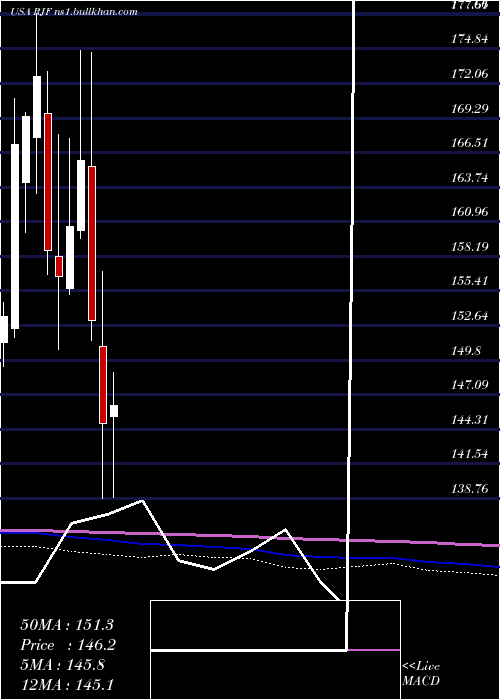500x700 pixels.
Task: Click the 174.84 price axis label
Action: pos(470,39)
